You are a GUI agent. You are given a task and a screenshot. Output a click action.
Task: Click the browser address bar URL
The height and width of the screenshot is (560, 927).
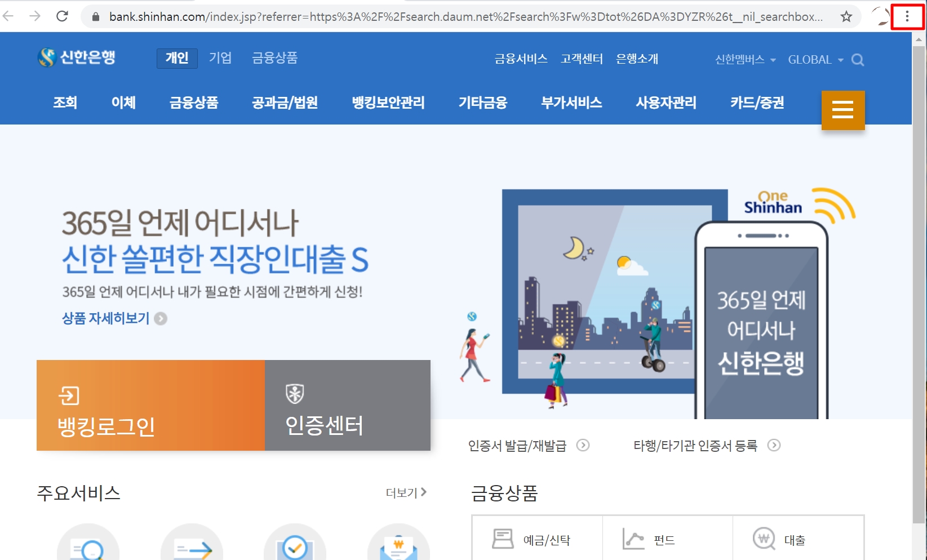click(x=465, y=17)
